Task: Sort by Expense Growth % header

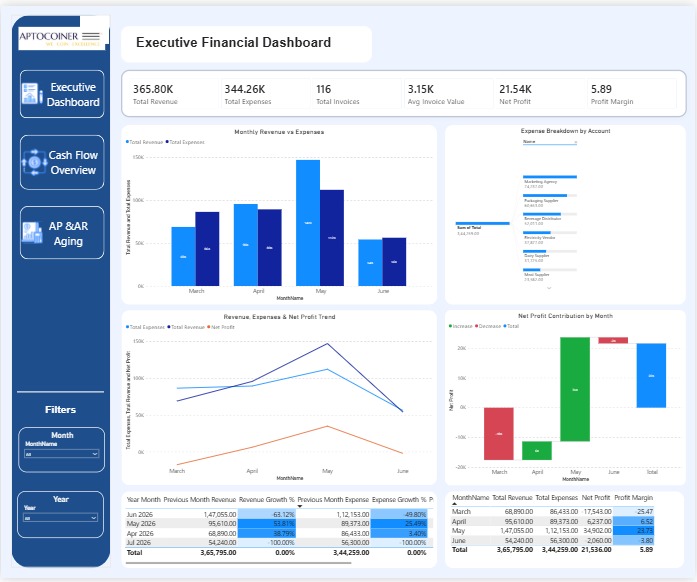Action: (399, 500)
